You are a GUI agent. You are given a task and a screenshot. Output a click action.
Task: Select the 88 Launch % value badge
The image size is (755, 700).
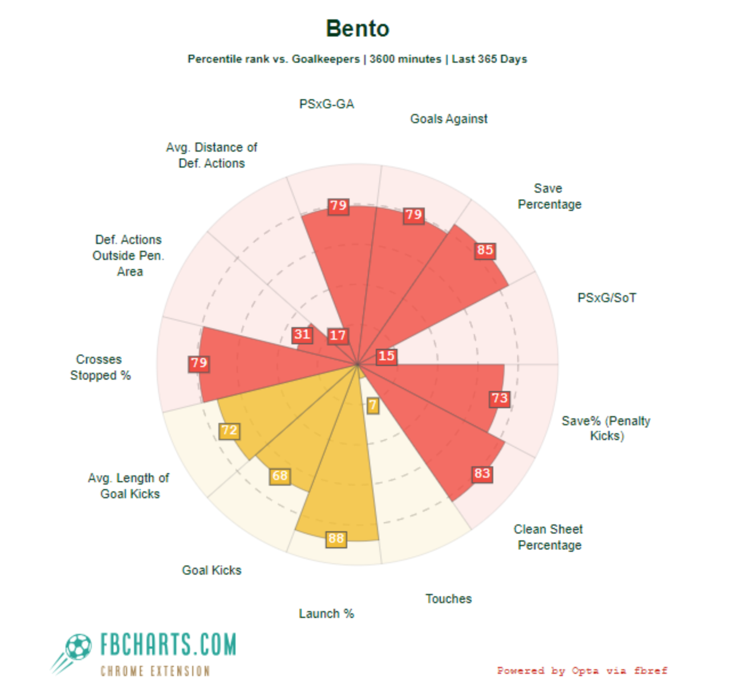pyautogui.click(x=336, y=539)
